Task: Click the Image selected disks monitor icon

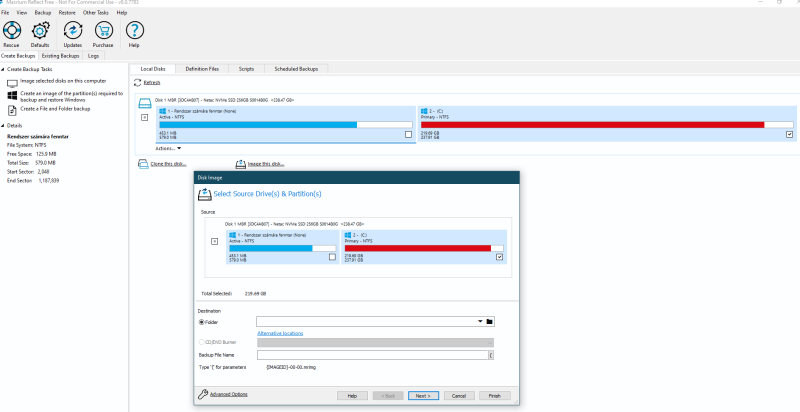Action: tap(12, 83)
